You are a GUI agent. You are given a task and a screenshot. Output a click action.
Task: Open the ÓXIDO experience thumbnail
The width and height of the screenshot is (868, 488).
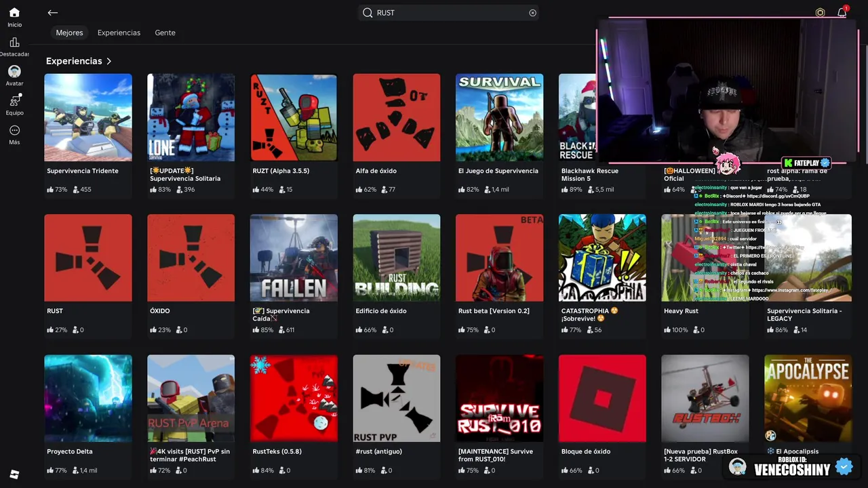point(191,258)
